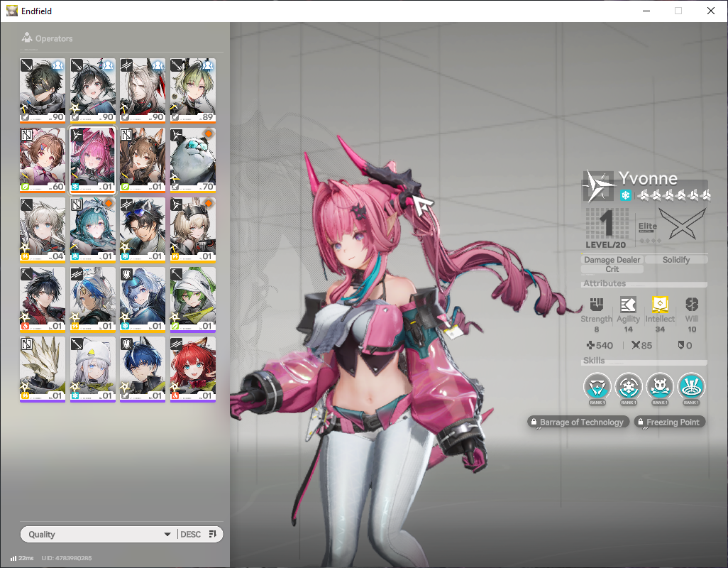Image resolution: width=728 pixels, height=568 pixels.
Task: Select the teal-haired girl operator card
Action: tap(93, 229)
